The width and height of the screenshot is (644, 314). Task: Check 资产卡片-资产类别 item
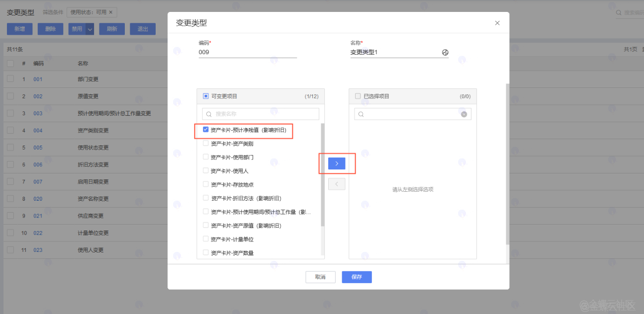(x=205, y=144)
